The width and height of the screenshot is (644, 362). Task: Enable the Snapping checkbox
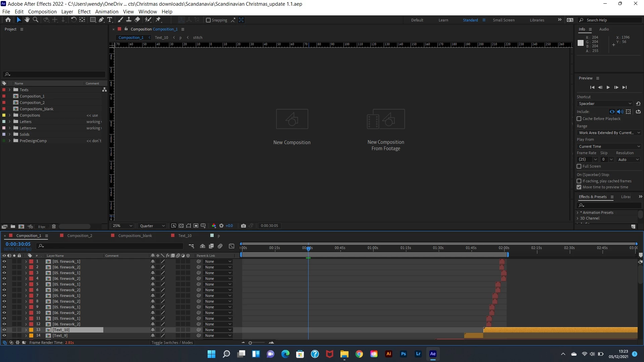click(208, 20)
